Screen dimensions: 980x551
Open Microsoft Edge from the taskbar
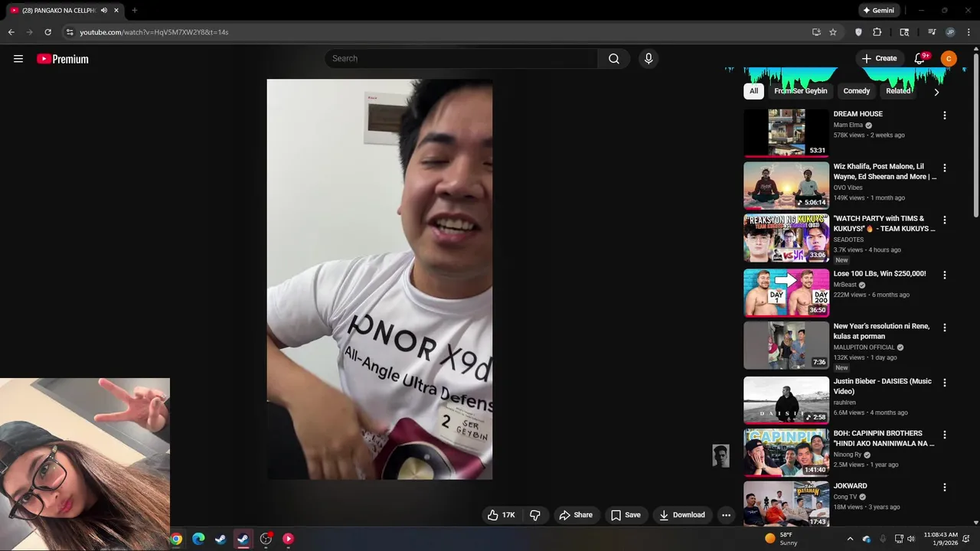[198, 539]
